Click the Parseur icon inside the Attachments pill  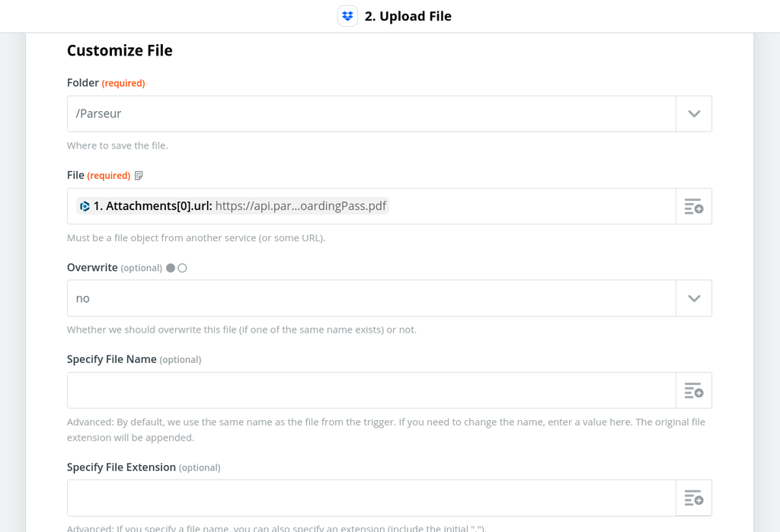[x=85, y=205]
